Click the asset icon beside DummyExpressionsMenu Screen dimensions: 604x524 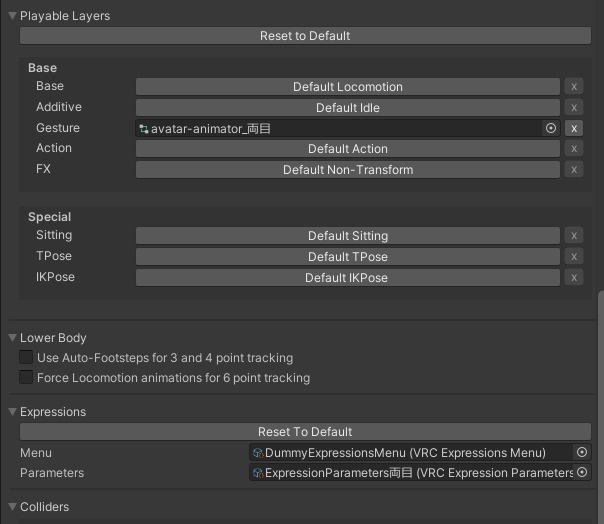coord(258,453)
